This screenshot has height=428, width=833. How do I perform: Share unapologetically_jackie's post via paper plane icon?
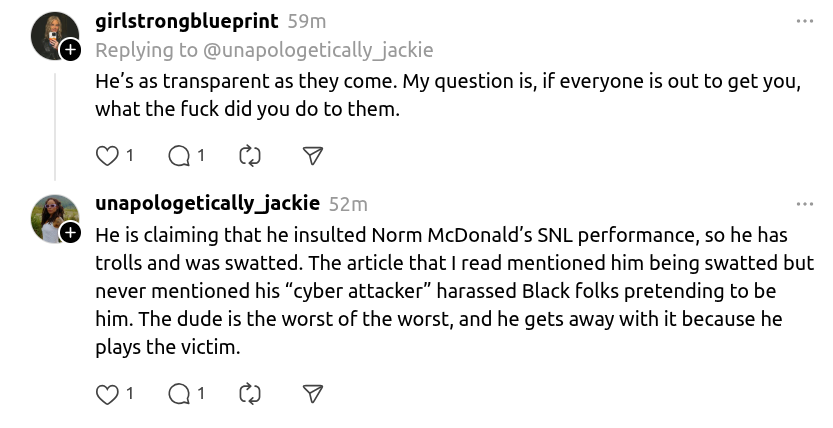click(x=313, y=394)
